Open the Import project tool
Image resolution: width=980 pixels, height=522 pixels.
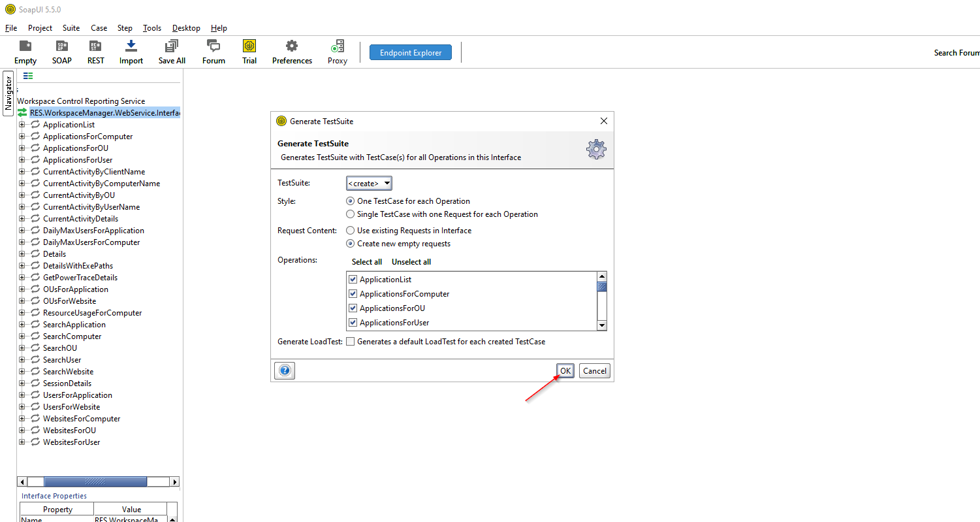pos(131,52)
